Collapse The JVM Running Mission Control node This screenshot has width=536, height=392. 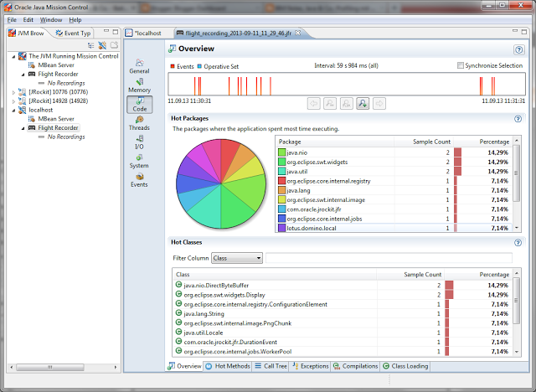pyautogui.click(x=13, y=56)
